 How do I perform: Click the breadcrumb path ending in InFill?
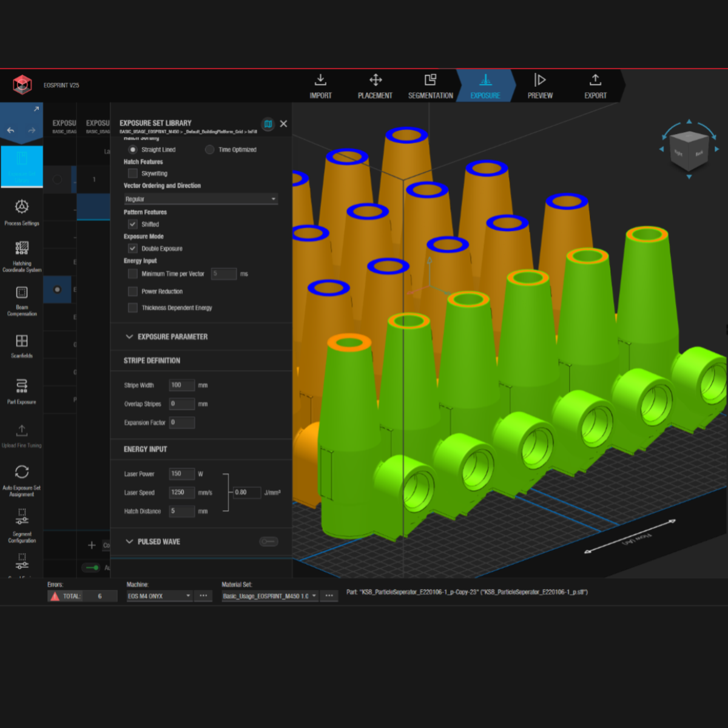[188, 132]
